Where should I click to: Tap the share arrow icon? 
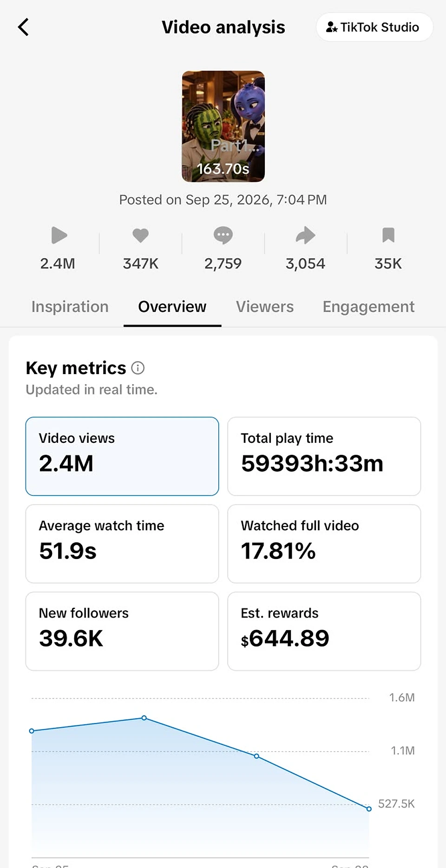(x=305, y=235)
